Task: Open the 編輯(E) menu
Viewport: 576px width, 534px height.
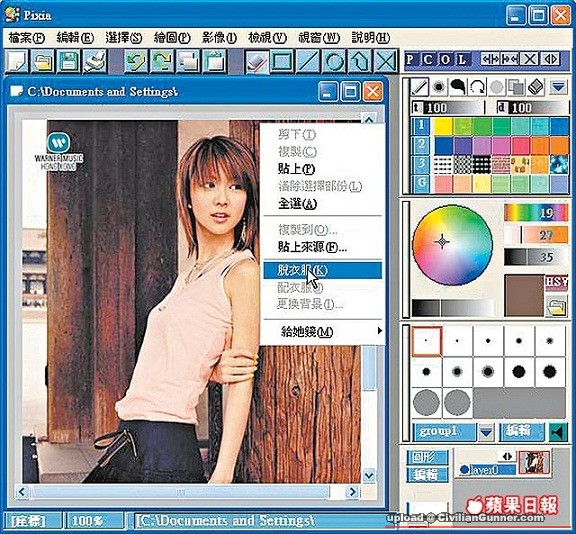Action: [75, 37]
